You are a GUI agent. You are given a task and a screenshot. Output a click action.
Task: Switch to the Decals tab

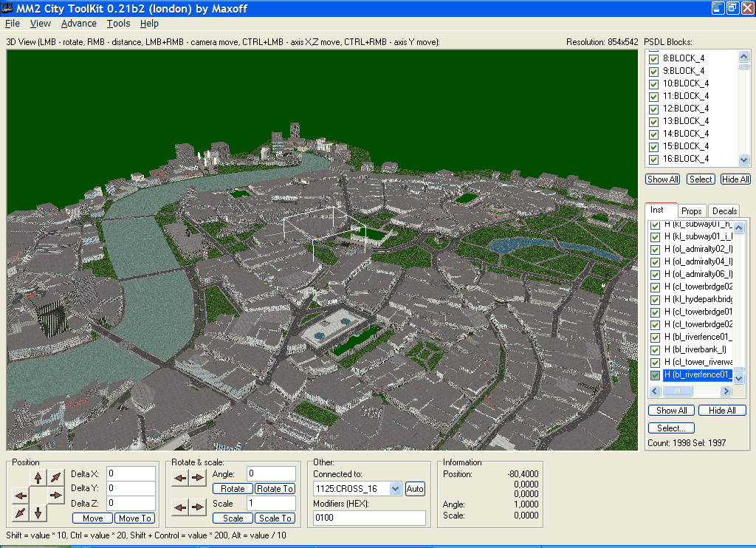coord(724,211)
